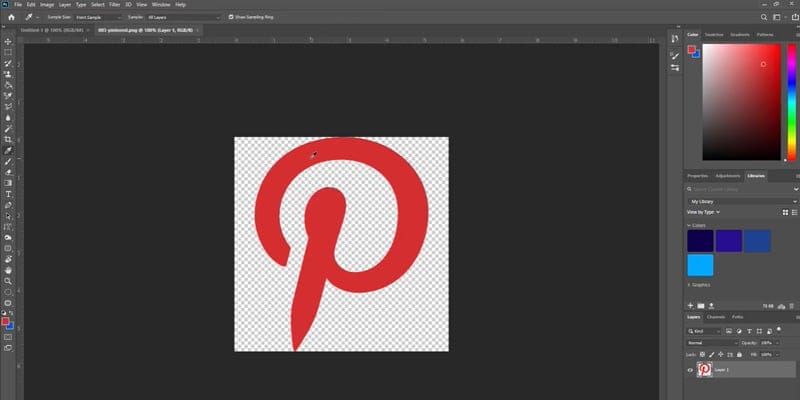The height and width of the screenshot is (400, 800).
Task: Select the Gradient tool
Action: (8, 183)
